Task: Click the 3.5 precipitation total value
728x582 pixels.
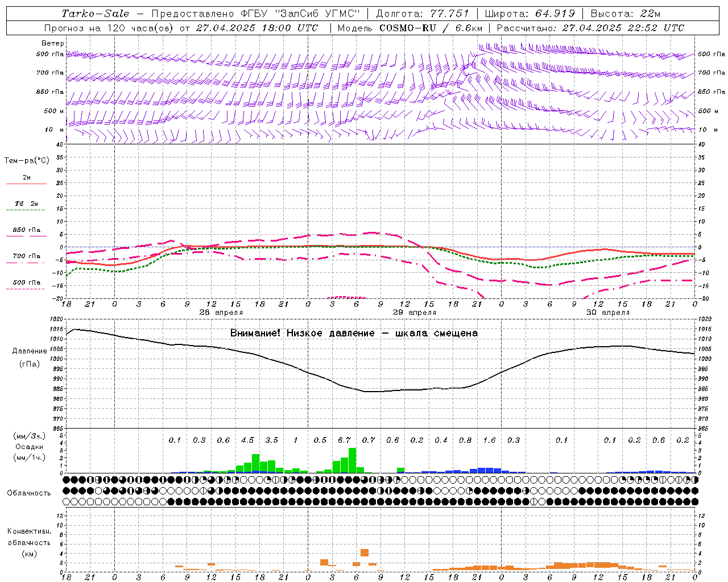Action: click(x=272, y=440)
